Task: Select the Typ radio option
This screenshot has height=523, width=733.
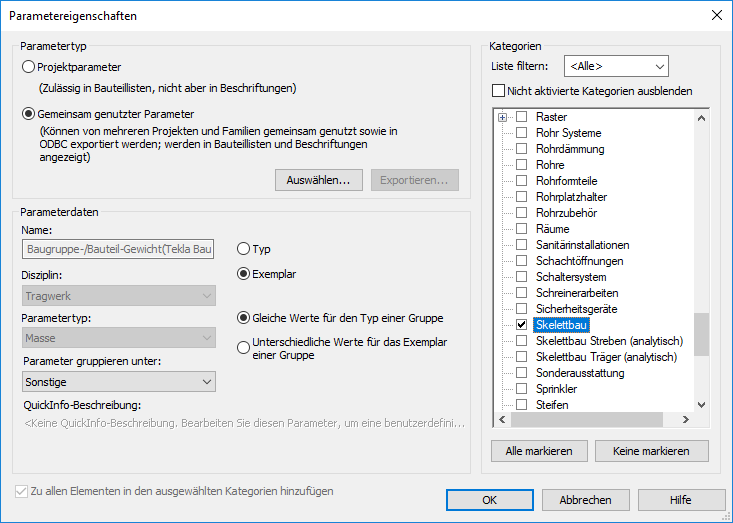Action: [x=243, y=248]
